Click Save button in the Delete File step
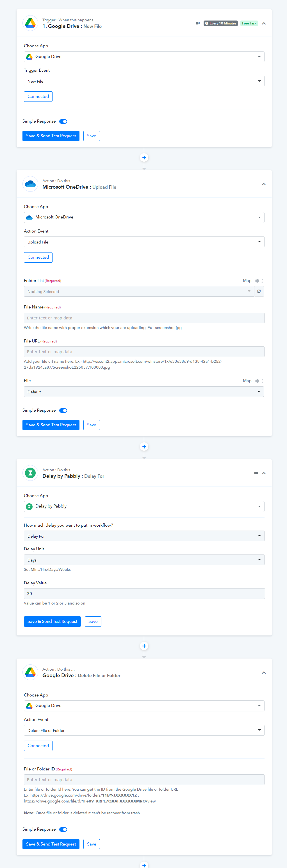 click(92, 844)
